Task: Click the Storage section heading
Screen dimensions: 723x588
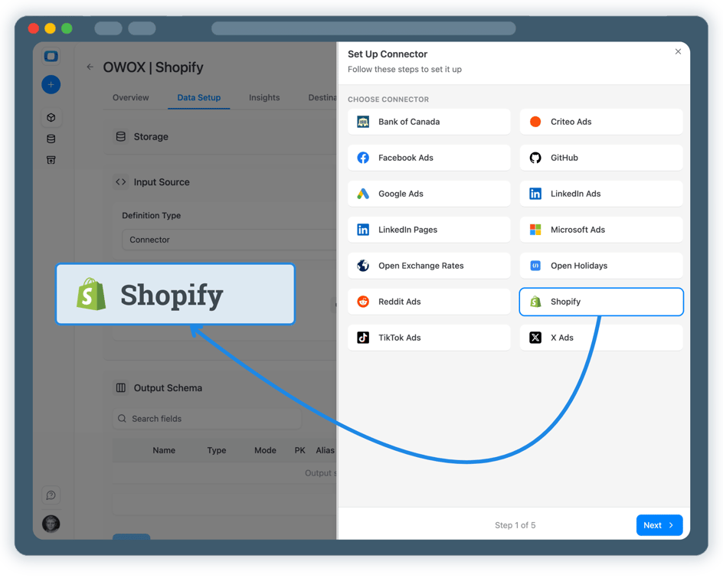Action: click(151, 136)
